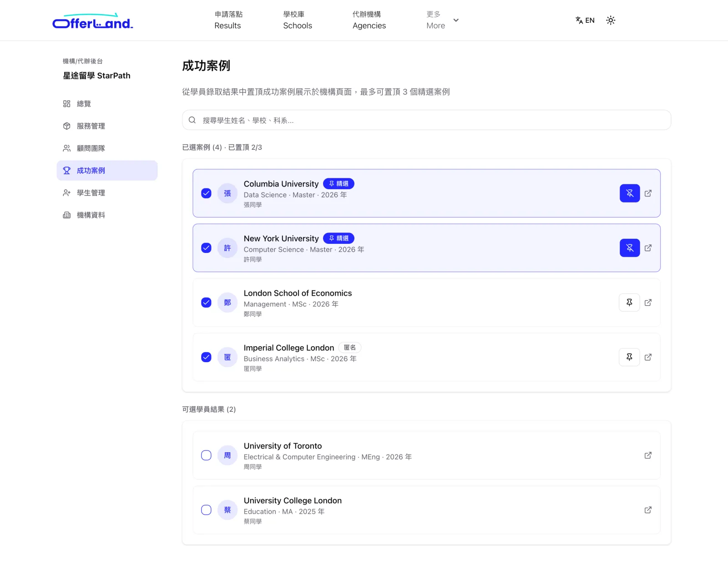Viewport: 728px width, 561px height.
Task: Open 學生管理 in the sidebar
Action: click(x=107, y=193)
